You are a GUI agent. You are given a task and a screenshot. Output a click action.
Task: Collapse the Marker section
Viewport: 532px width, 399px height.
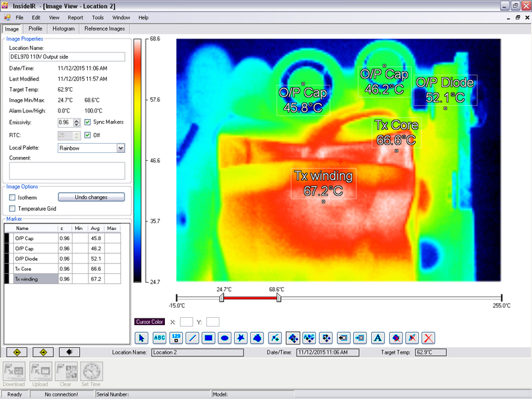(15, 219)
